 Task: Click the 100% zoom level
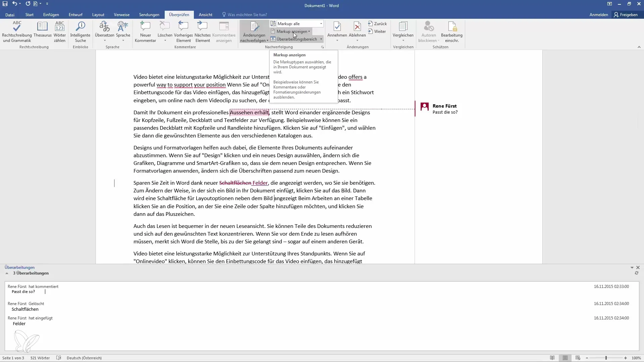[x=636, y=358]
